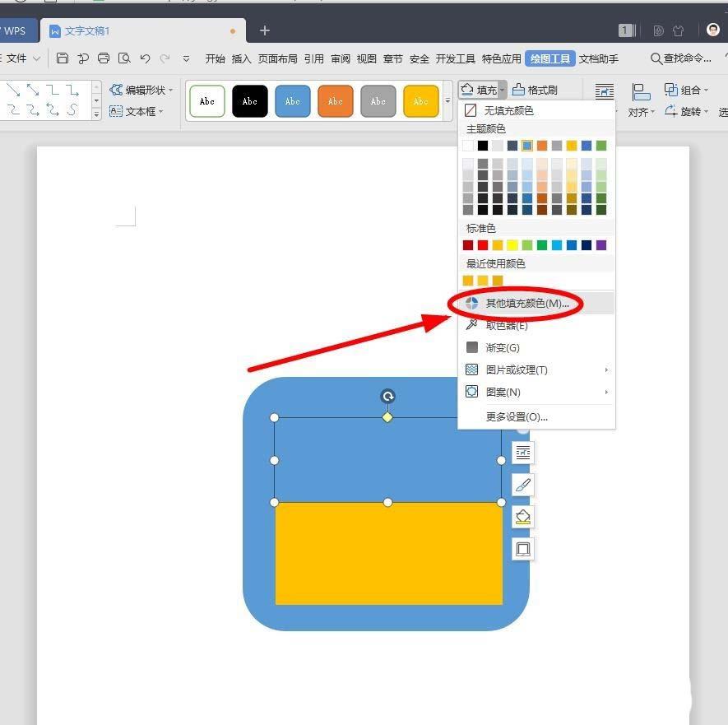Click the shape rotation handle

[387, 396]
